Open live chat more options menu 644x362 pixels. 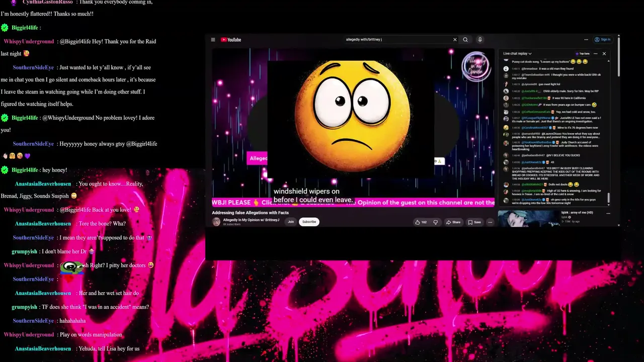[596, 53]
